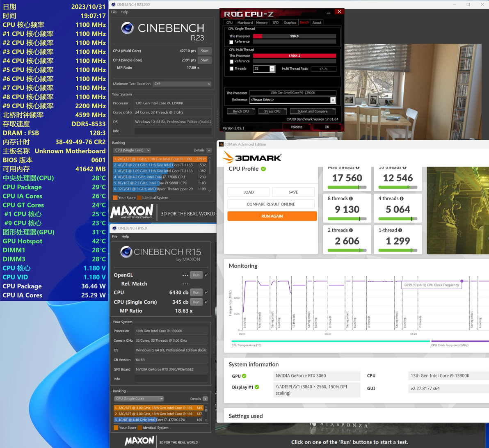This screenshot has width=489, height=448.
Task: Click the Cinebench R23 sphere logo
Action: click(x=128, y=28)
